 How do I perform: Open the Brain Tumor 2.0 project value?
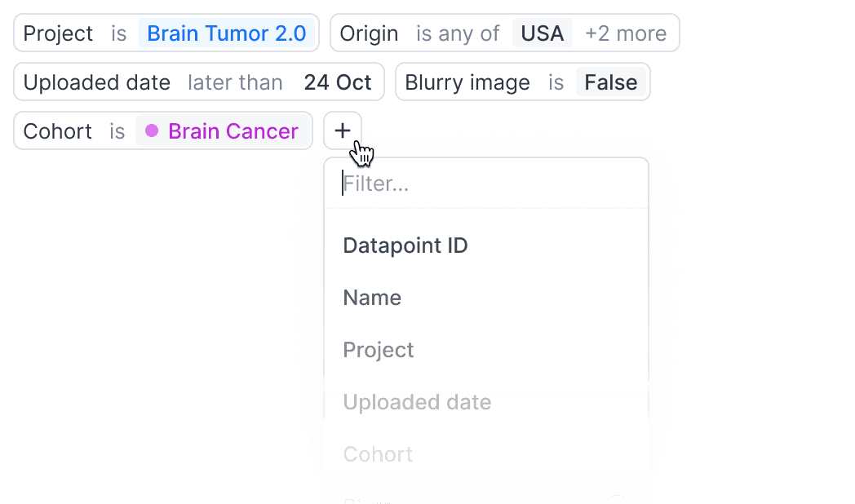[x=227, y=33]
